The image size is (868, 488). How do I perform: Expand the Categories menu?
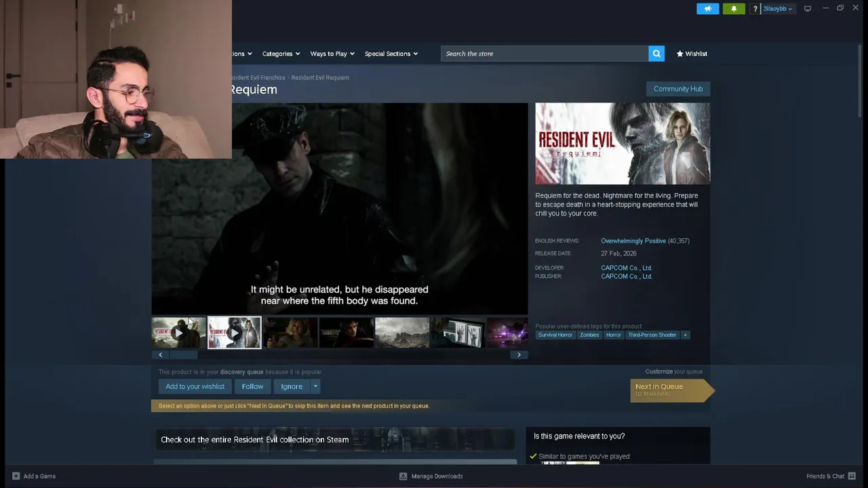(x=281, y=54)
